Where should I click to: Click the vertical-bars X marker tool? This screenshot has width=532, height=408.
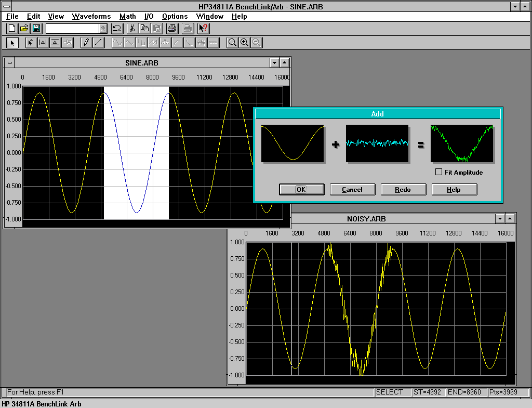point(43,43)
